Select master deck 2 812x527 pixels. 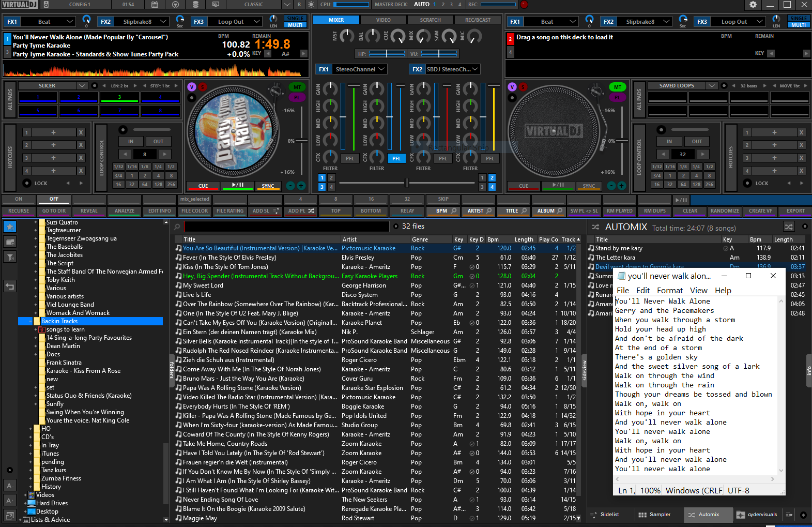click(x=443, y=5)
